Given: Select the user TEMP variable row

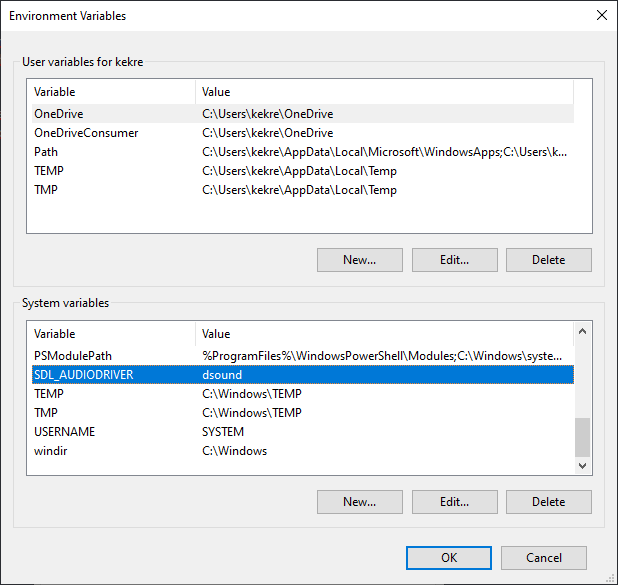Looking at the screenshot, I should (x=49, y=171).
